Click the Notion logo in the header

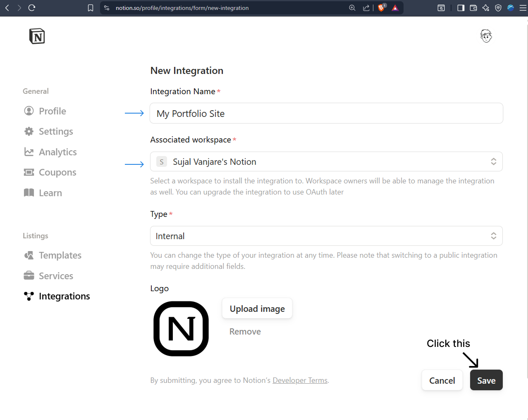tap(37, 36)
